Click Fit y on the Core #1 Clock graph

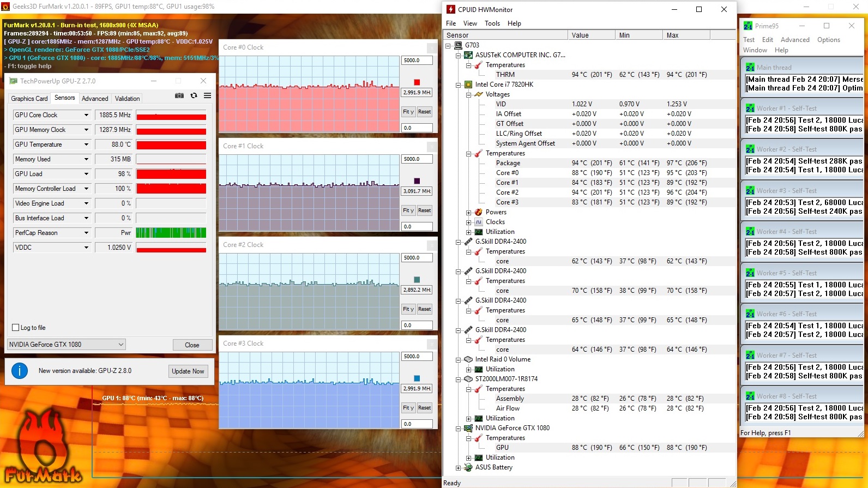[408, 210]
